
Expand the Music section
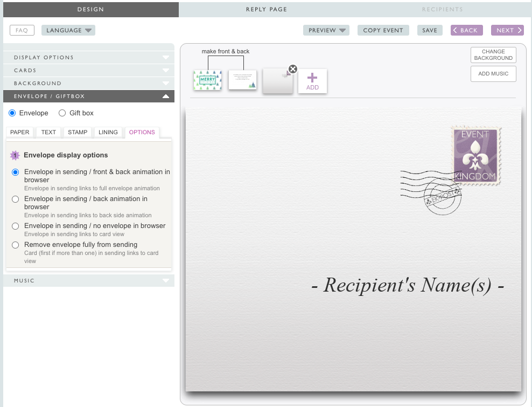coord(89,280)
